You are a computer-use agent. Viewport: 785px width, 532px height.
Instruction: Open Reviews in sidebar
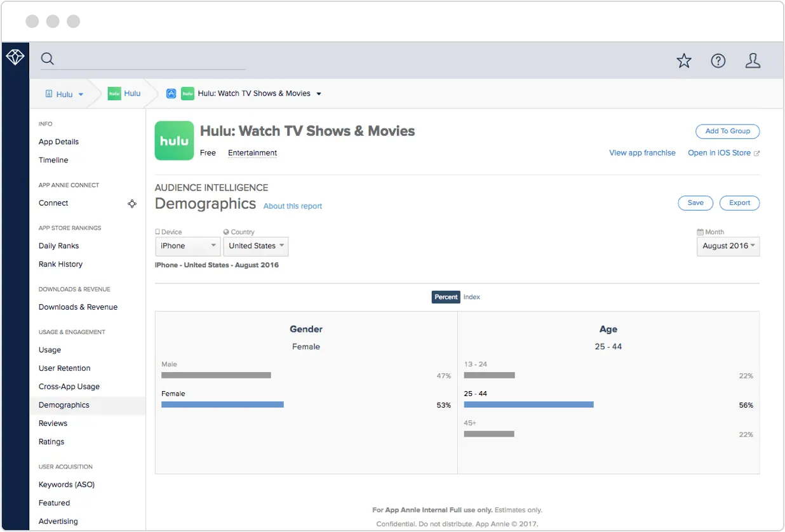pos(53,423)
